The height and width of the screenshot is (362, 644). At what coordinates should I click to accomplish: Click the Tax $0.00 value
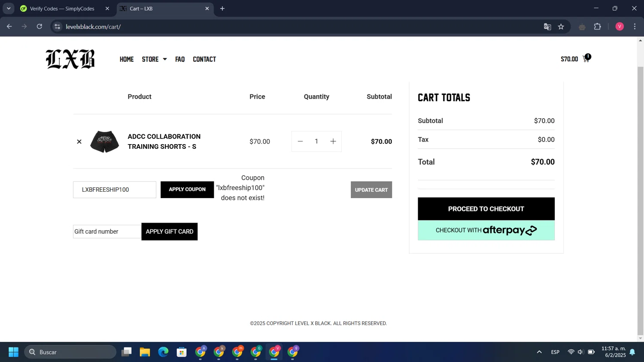pyautogui.click(x=546, y=139)
